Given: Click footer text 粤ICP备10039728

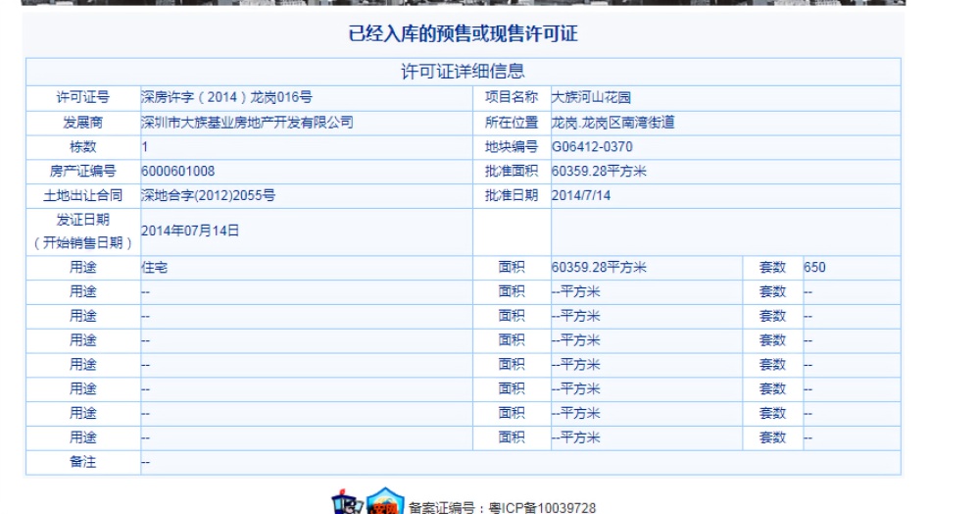Looking at the screenshot, I should click(542, 507).
